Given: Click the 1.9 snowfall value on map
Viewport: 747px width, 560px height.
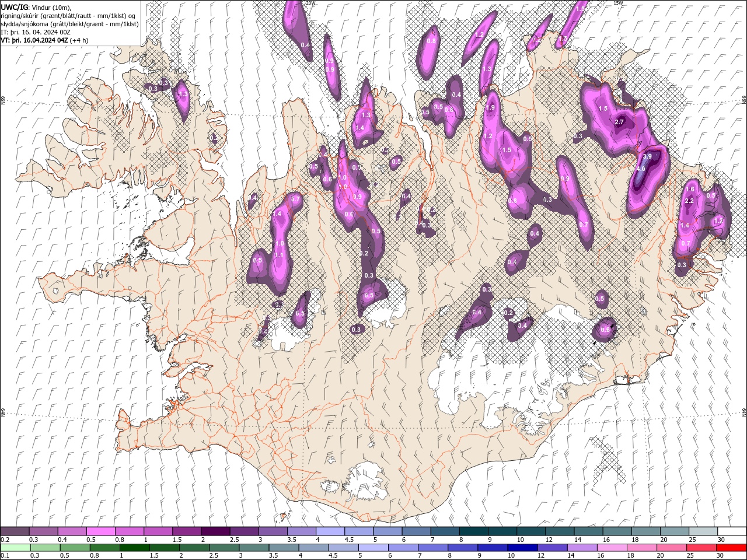Looking at the screenshot, I should click(491, 108).
